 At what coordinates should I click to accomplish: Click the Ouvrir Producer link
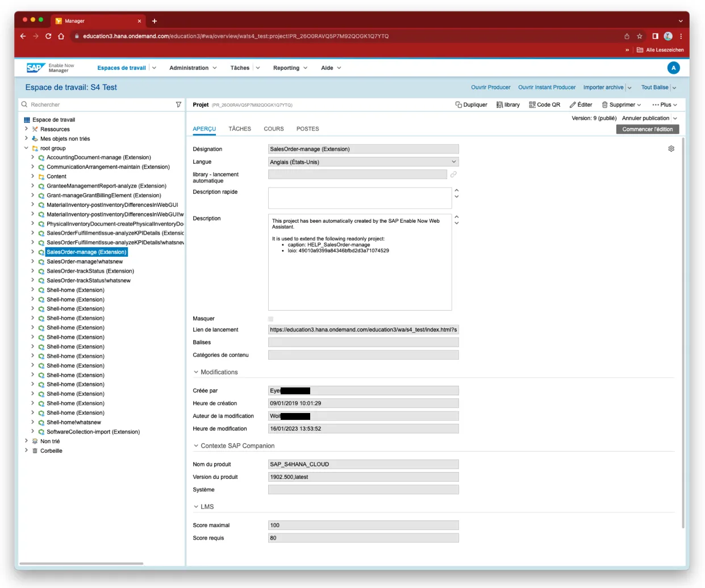[490, 87]
